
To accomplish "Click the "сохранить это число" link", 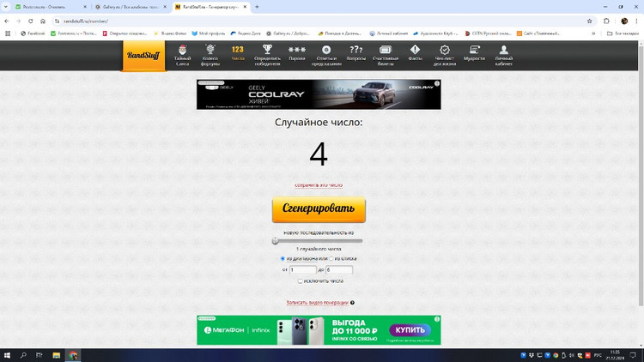I will coord(319,184).
